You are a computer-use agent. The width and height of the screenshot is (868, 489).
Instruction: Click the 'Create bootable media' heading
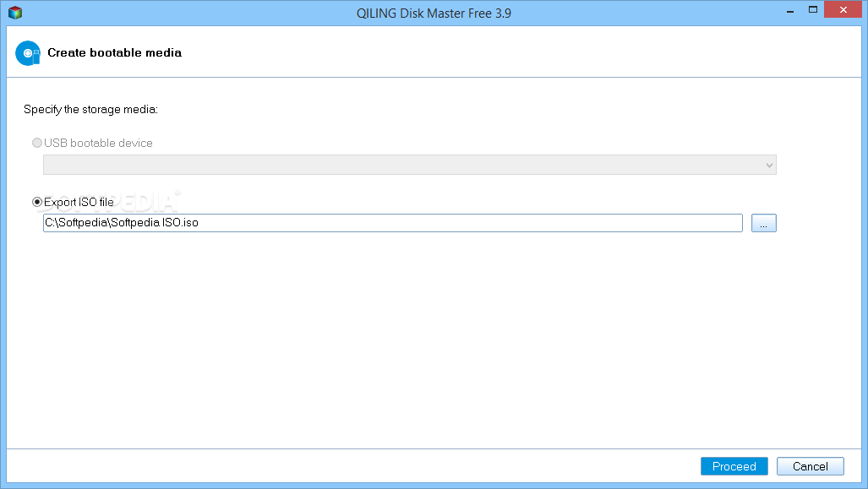[x=115, y=52]
